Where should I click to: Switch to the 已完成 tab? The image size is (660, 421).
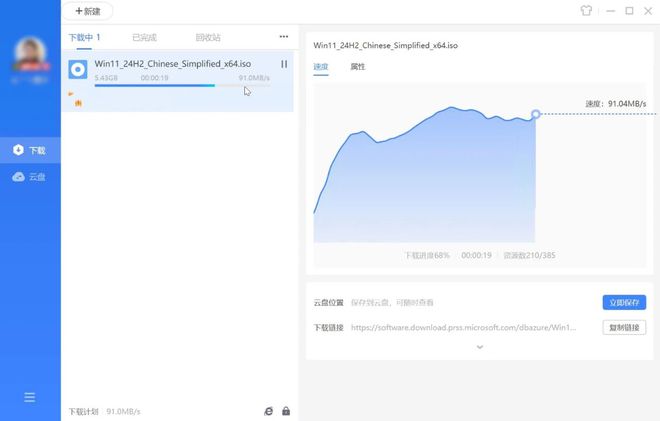[x=144, y=38]
